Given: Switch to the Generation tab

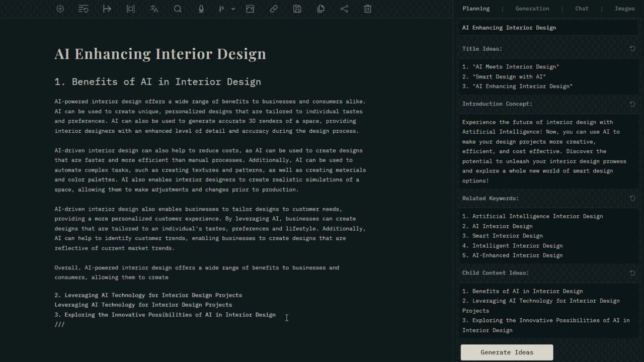Looking at the screenshot, I should click(532, 9).
